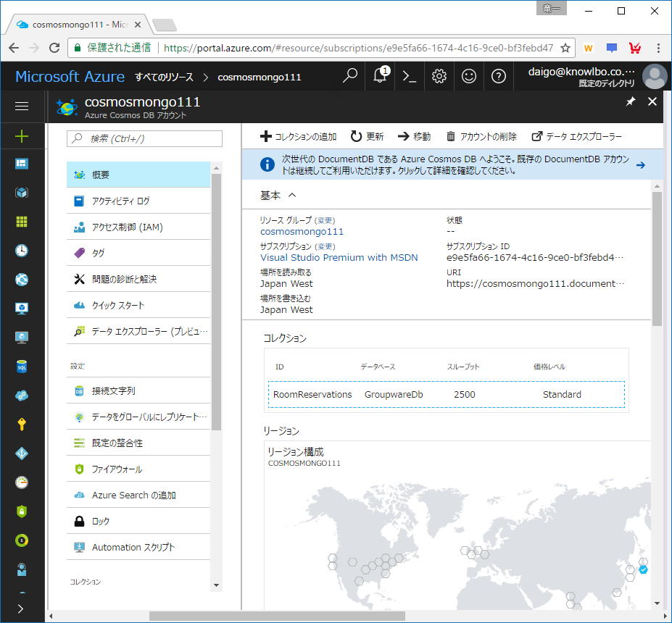The height and width of the screenshot is (623, 672).
Task: Open the green shield Security Center icon
Action: tap(22, 511)
